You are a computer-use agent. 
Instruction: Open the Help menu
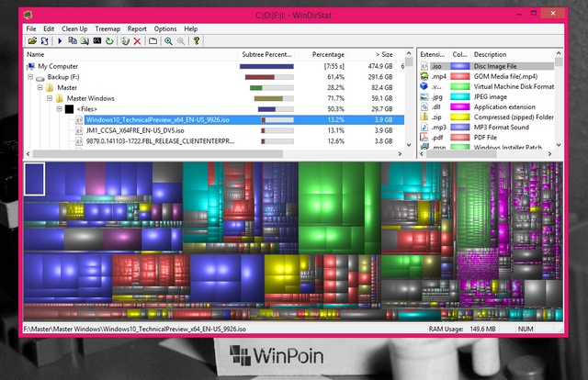coord(190,28)
